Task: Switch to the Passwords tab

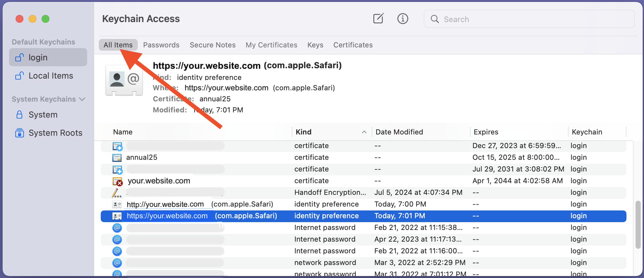Action: (x=161, y=45)
